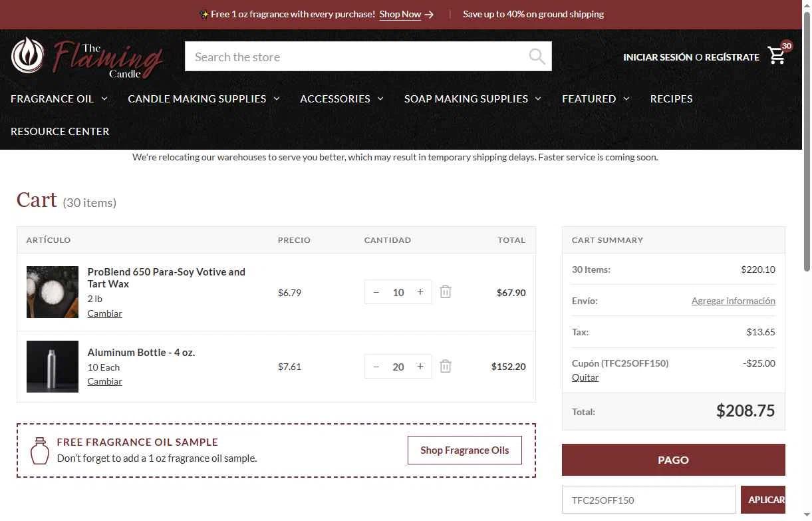The width and height of the screenshot is (812, 521).
Task: Expand Candle Making Supplies menu
Action: coord(203,98)
